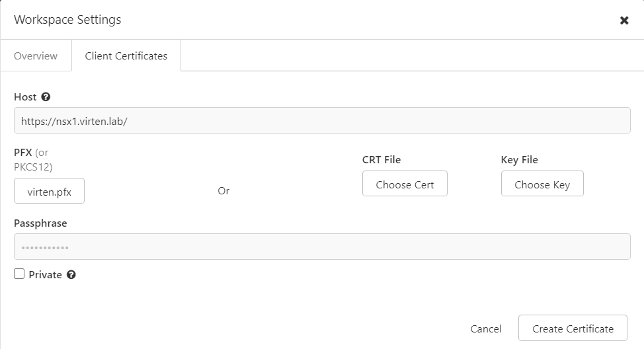Click the help icon beside Private
Screen dimensions: 644x349
click(x=71, y=275)
